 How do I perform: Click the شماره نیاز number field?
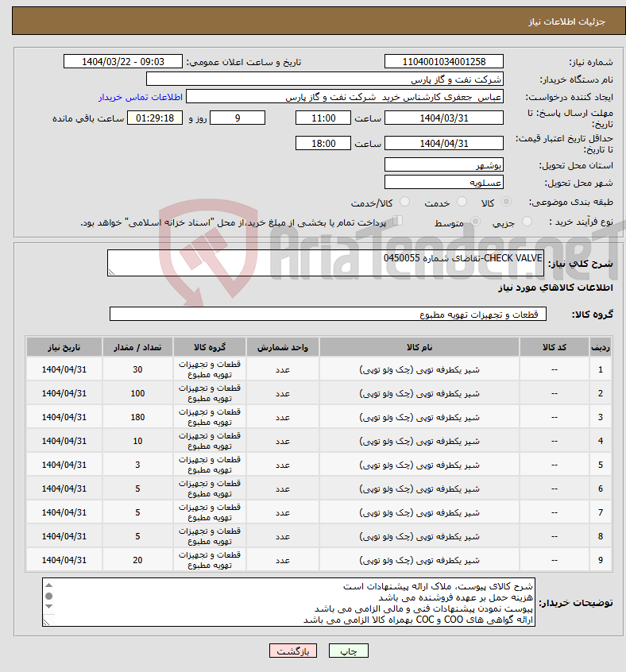[444, 62]
